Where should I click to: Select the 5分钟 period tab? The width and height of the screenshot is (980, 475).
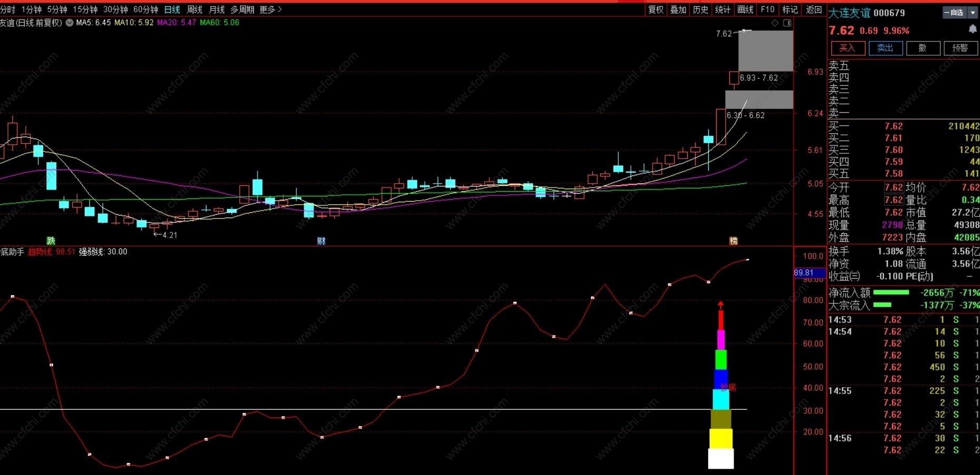(x=57, y=9)
